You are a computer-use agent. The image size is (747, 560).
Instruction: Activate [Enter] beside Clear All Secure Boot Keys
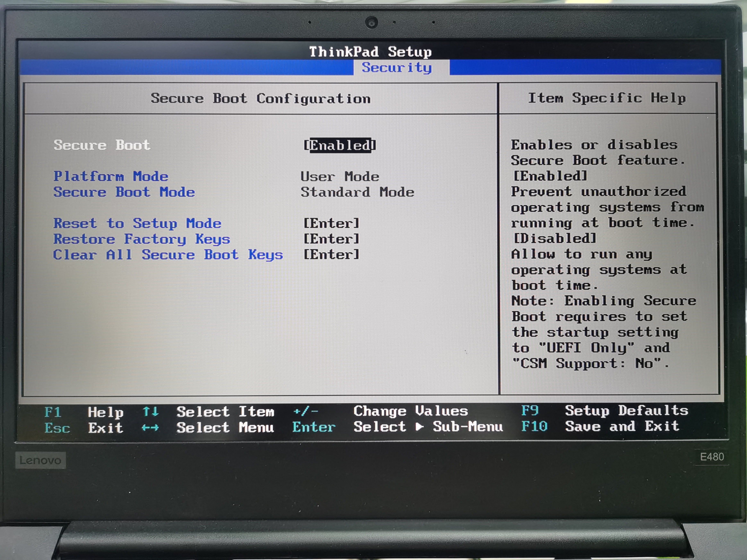[x=331, y=254]
